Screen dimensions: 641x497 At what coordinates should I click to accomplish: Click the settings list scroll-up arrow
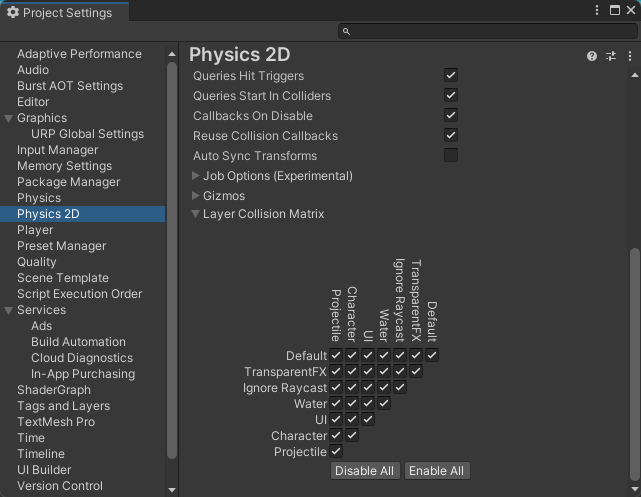point(172,54)
